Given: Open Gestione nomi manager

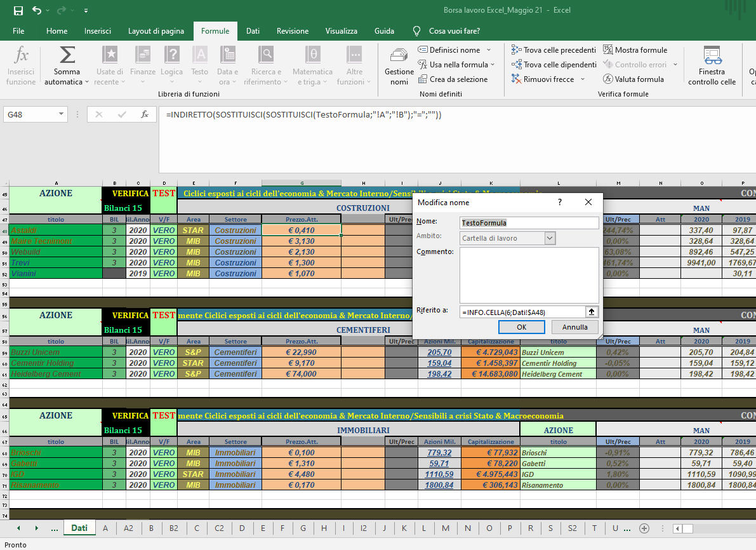Looking at the screenshot, I should 399,66.
